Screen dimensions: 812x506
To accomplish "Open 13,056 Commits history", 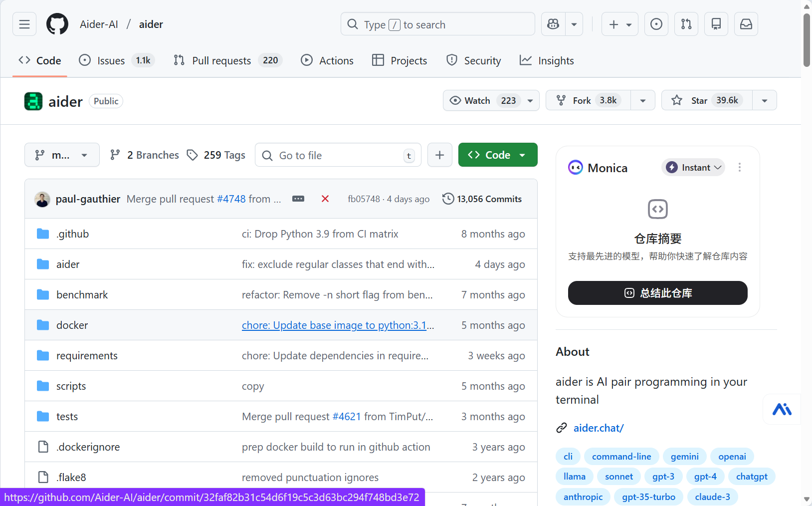I will (482, 199).
